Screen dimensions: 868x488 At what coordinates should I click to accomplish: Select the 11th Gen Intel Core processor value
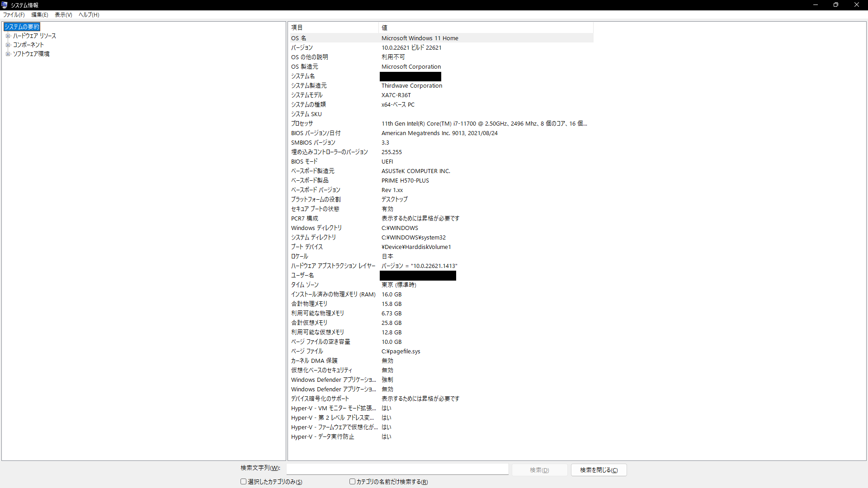click(484, 123)
